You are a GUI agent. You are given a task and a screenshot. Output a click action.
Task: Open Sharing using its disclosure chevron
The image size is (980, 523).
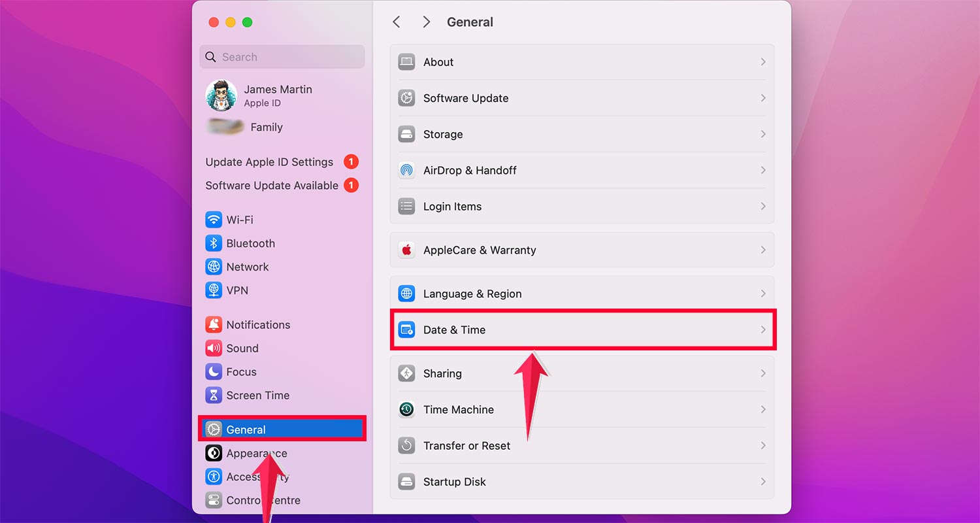click(762, 373)
